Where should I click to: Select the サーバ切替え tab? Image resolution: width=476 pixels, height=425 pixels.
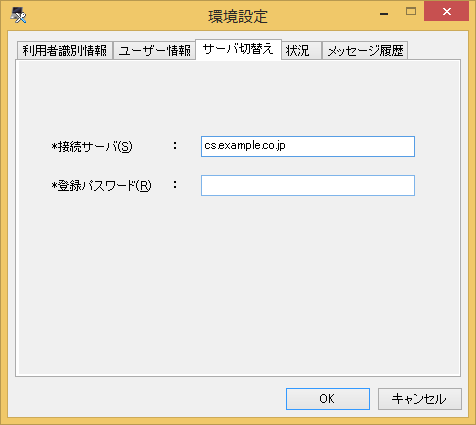click(238, 50)
